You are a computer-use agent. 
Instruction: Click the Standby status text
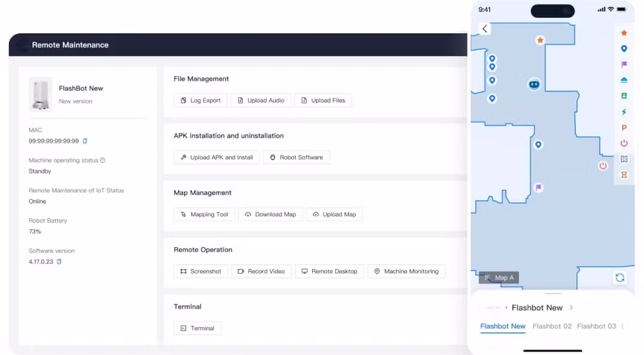(40, 171)
